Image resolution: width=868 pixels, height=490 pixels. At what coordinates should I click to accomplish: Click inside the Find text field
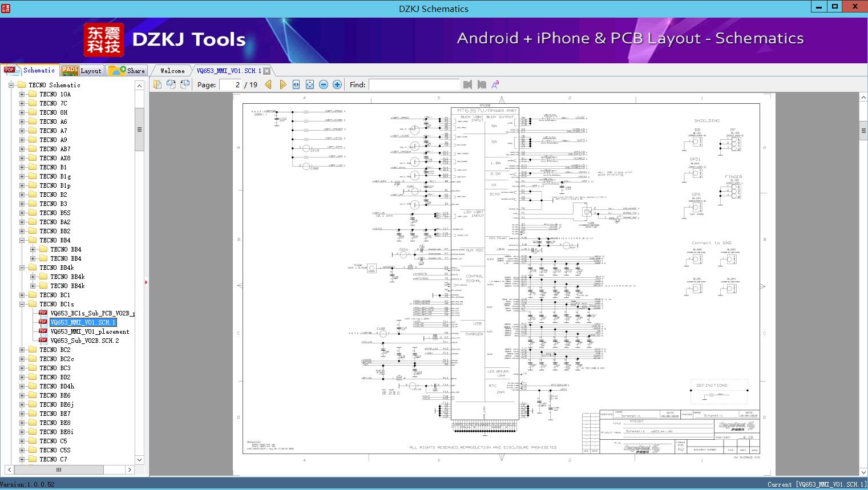[414, 84]
